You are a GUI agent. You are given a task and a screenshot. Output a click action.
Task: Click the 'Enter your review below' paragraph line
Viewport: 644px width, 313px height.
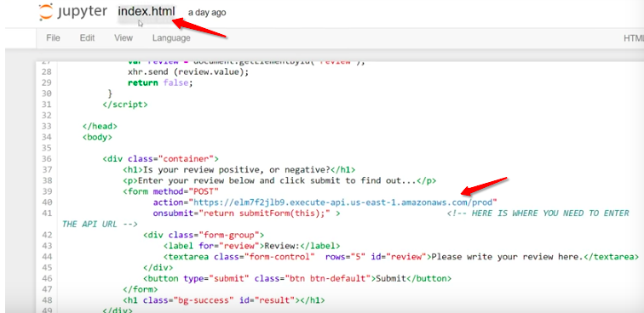279,180
